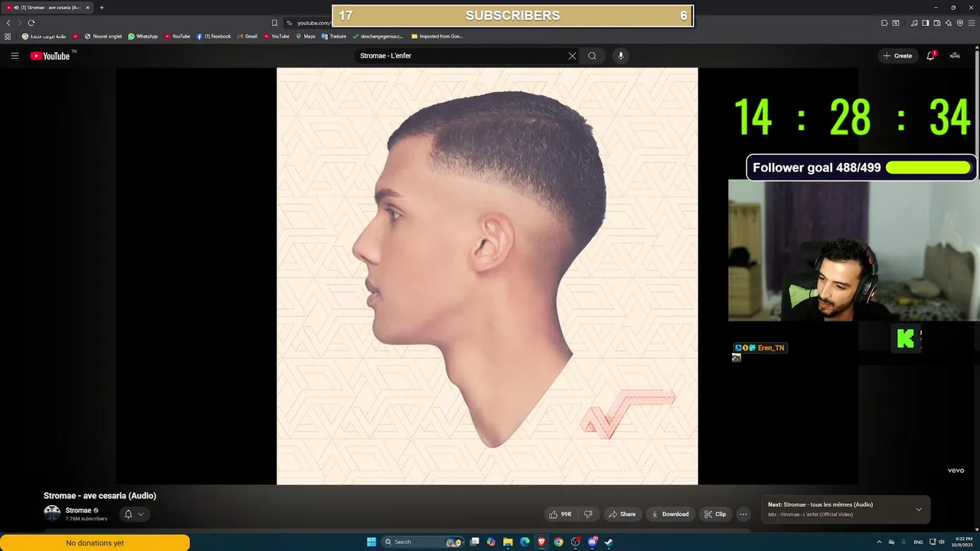This screenshot has width=980, height=551.
Task: Open the Nouvel onglet bookmark
Action: pos(103,36)
